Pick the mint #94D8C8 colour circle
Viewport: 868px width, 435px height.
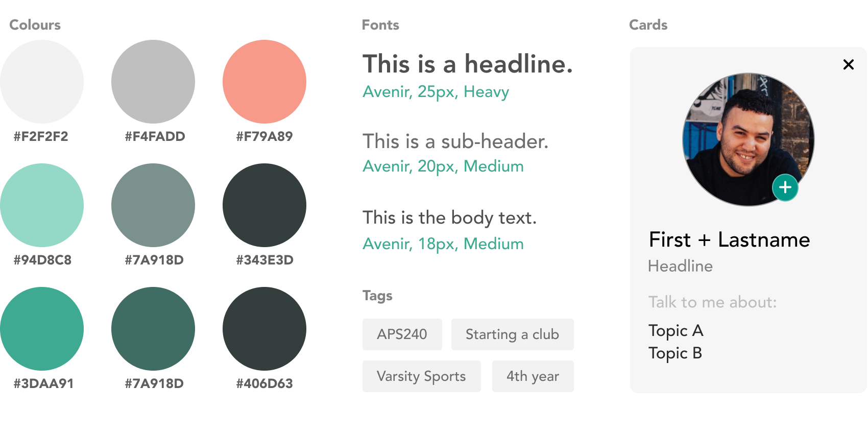point(42,205)
